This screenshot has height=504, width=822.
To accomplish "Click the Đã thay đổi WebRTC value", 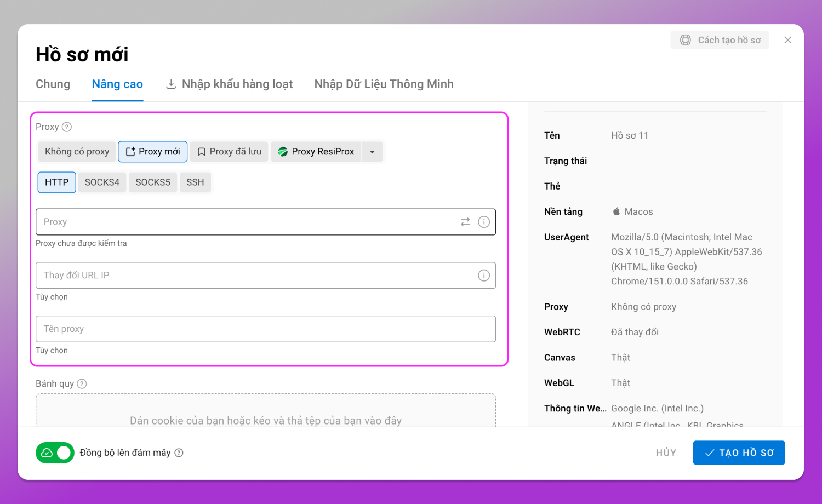I will point(635,332).
